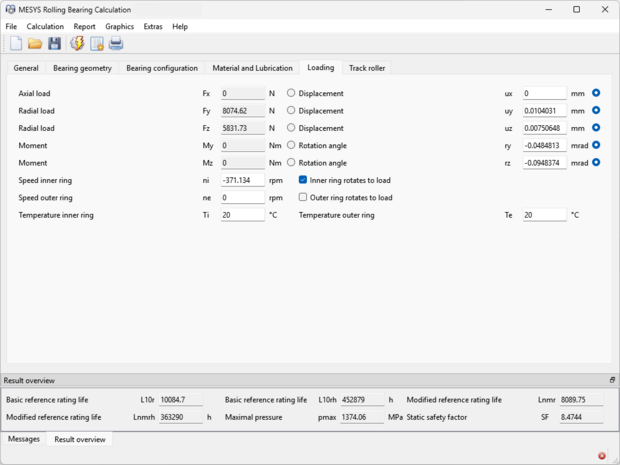Image resolution: width=620 pixels, height=465 pixels.
Task: Switch to the Messages bottom tab
Action: pos(24,439)
